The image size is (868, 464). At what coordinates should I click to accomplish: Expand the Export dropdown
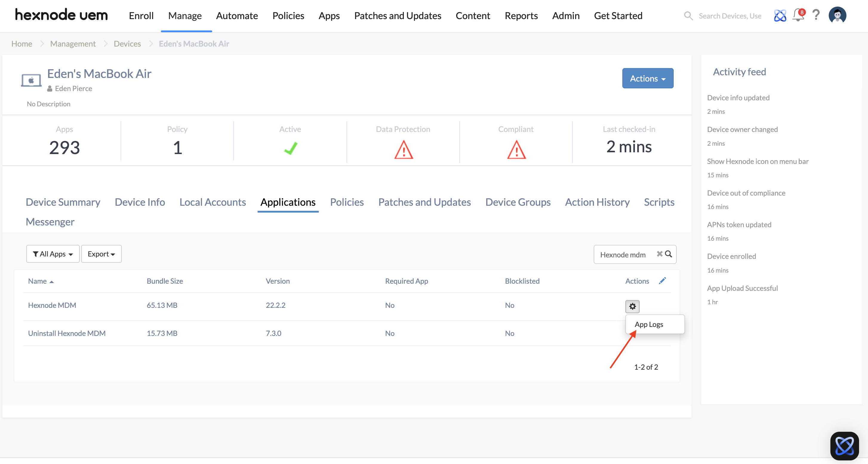tap(101, 254)
